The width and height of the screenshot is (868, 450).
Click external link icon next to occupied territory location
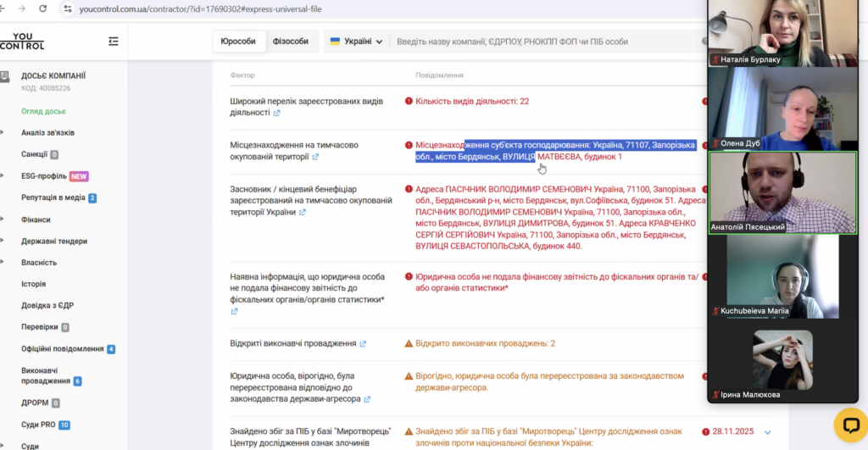coord(315,157)
